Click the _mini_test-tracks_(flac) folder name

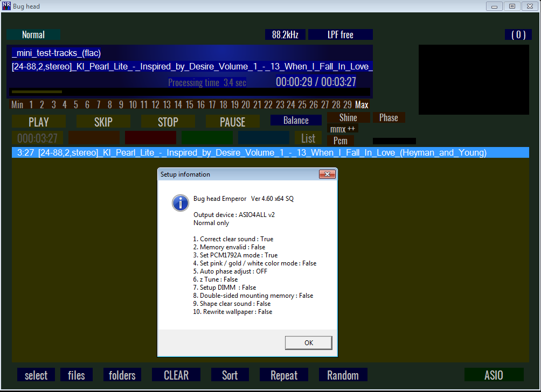56,53
